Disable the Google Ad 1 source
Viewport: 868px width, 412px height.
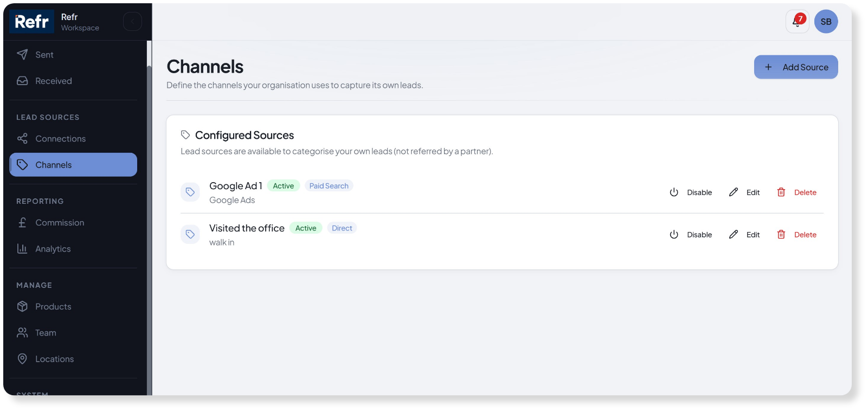click(691, 192)
